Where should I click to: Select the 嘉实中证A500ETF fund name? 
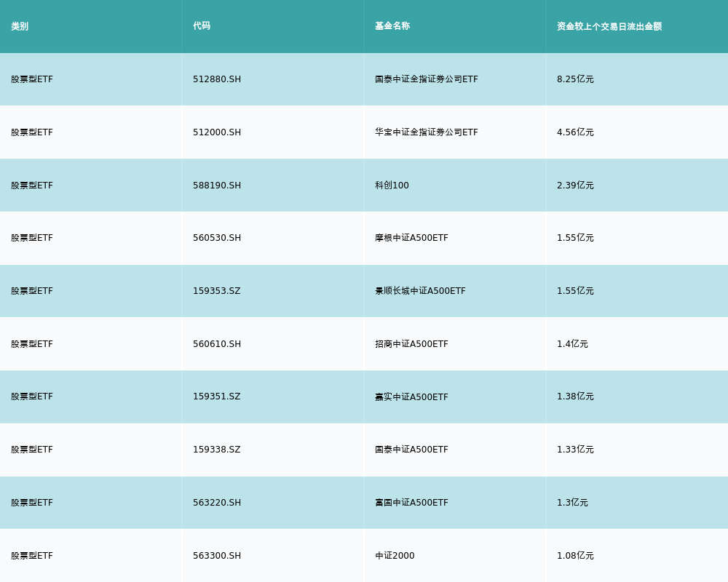click(411, 397)
